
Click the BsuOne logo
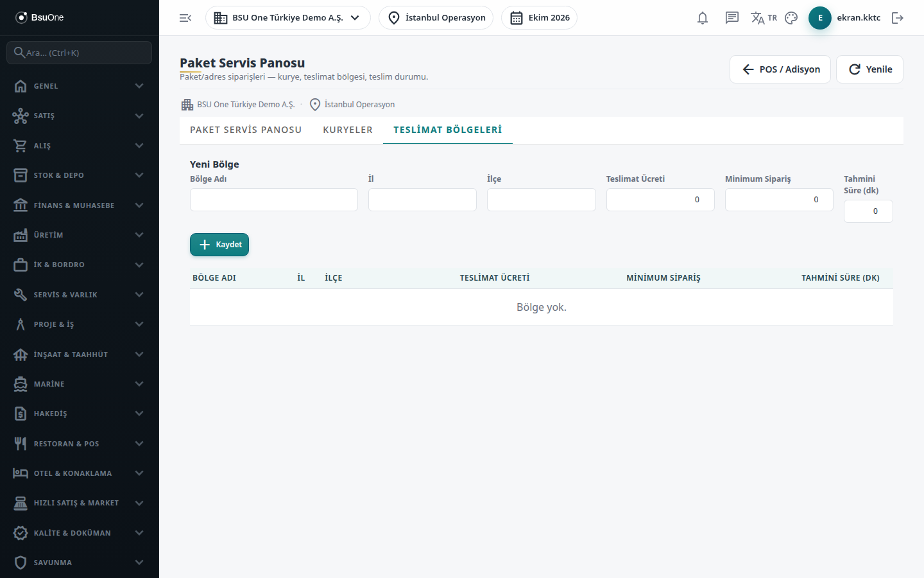point(40,17)
